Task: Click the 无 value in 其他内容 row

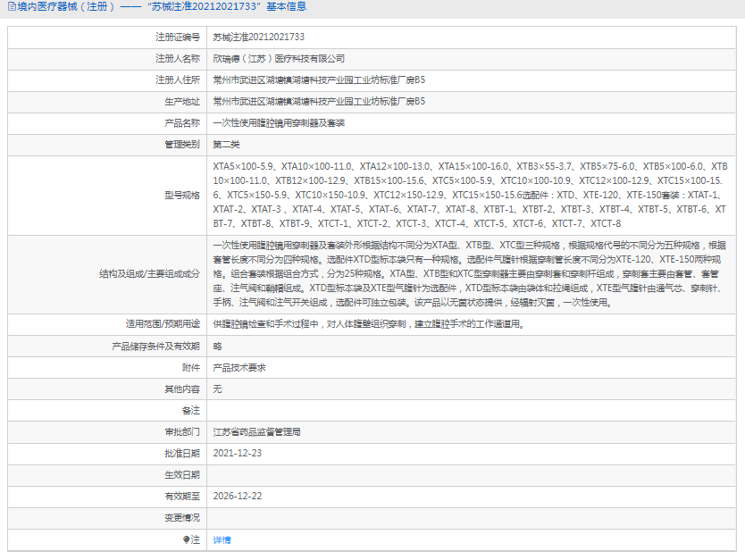Action: coord(217,389)
